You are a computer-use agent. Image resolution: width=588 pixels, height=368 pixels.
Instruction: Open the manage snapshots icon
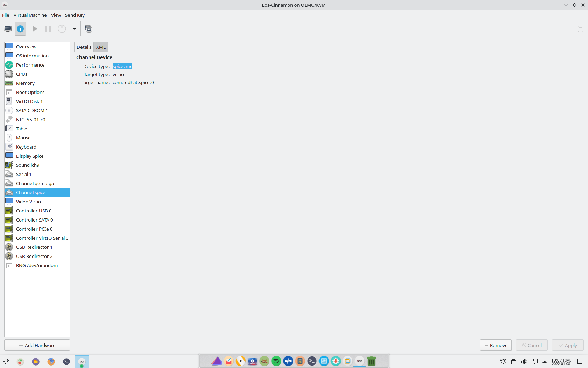(89, 29)
